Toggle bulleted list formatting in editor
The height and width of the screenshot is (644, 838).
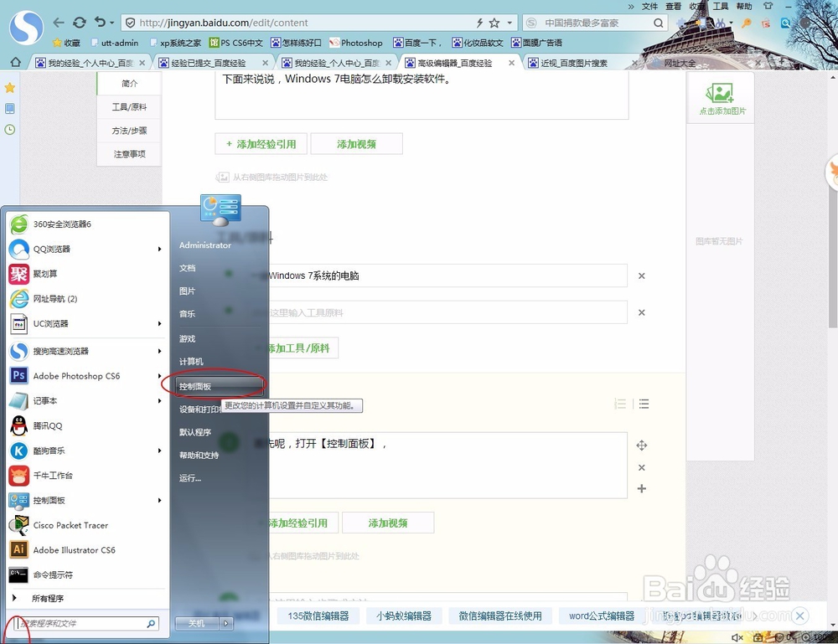644,404
